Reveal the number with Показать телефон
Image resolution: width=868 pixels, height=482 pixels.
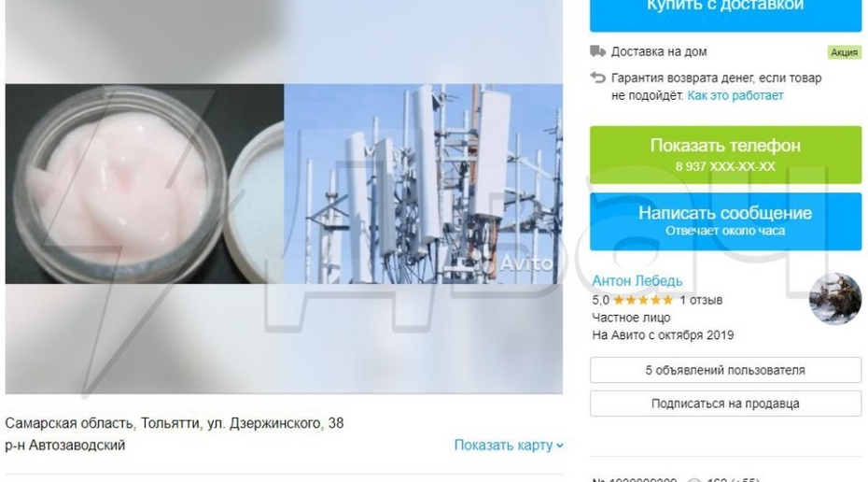tap(725, 154)
